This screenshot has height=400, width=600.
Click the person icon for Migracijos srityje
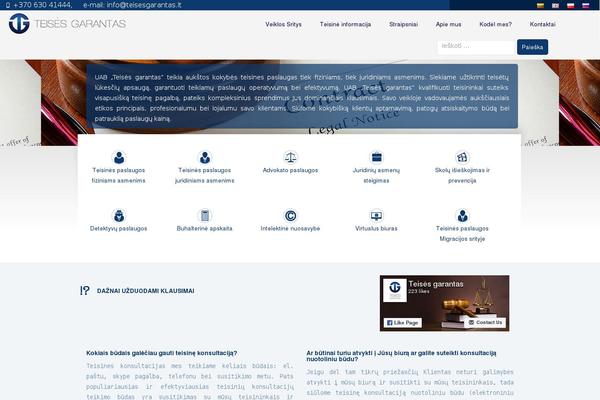[462, 216]
